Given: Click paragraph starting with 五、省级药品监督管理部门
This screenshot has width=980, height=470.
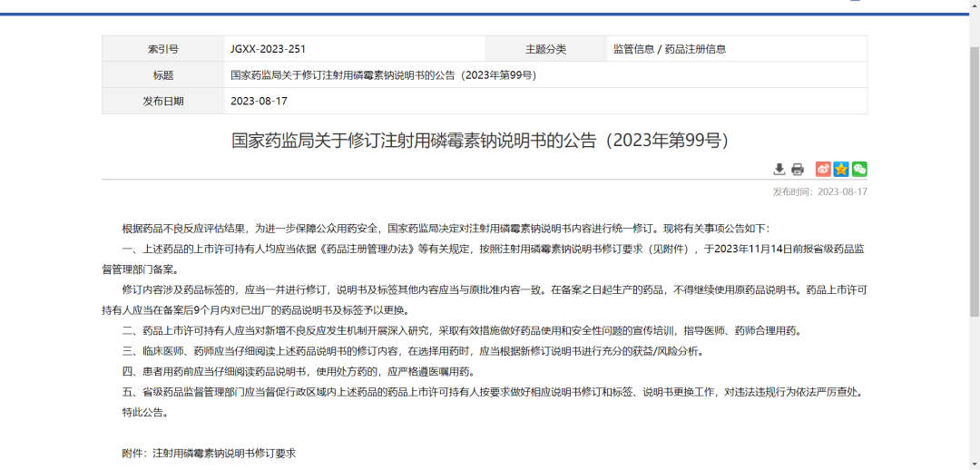Looking at the screenshot, I should pos(495,393).
